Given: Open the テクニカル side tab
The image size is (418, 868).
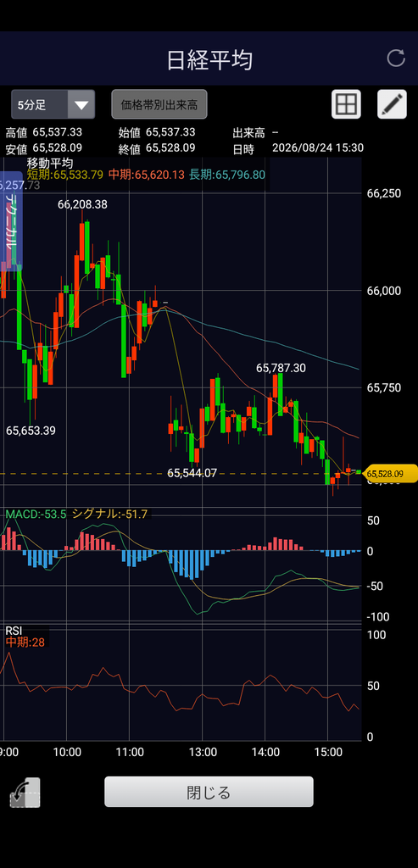Looking at the screenshot, I should [x=11, y=221].
